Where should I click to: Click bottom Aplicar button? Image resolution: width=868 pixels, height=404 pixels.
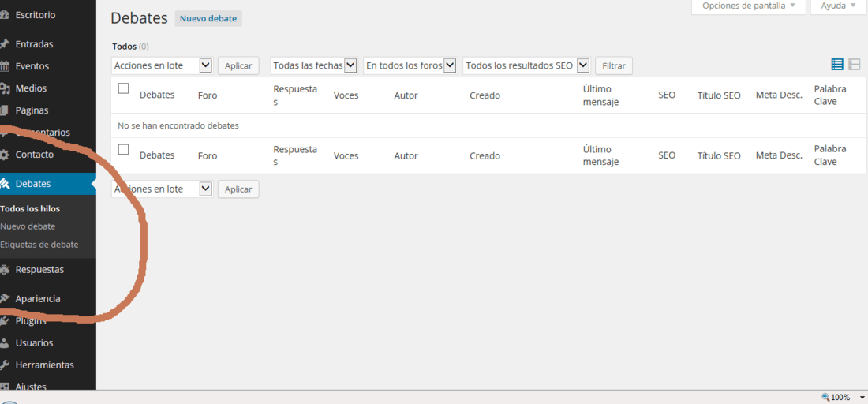238,189
